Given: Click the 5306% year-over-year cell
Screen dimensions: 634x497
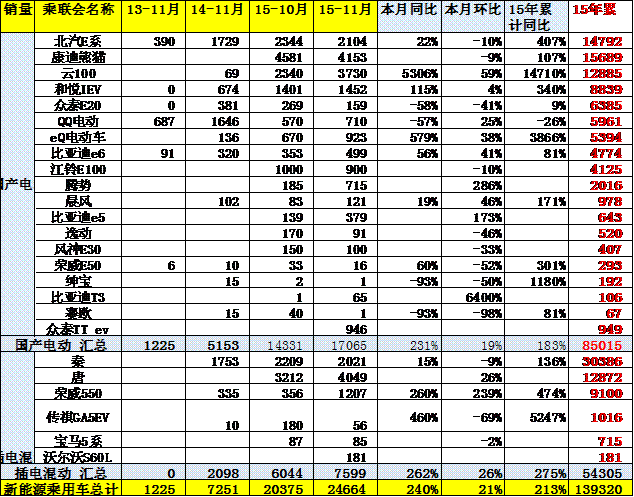Looking at the screenshot, I should 409,73.
